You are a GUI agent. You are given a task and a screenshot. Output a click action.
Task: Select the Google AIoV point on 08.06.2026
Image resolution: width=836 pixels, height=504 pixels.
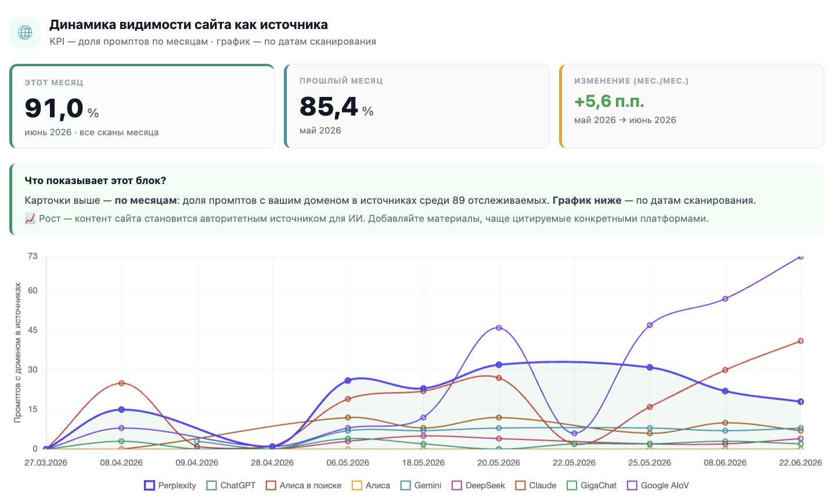click(725, 299)
